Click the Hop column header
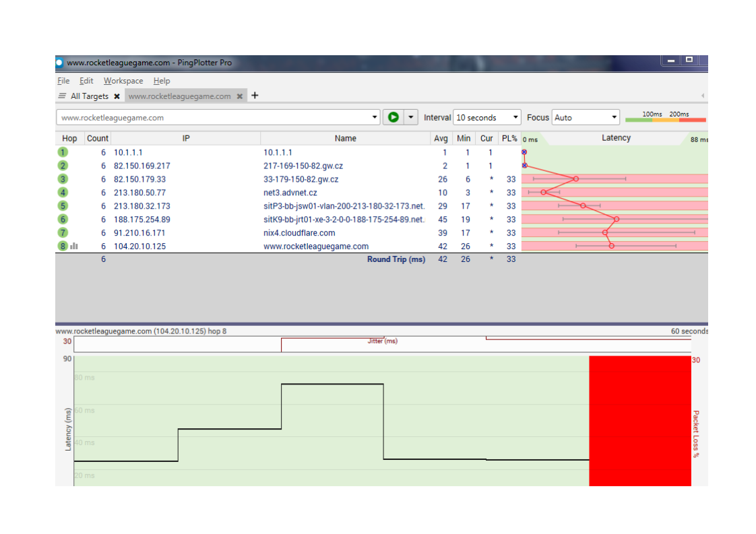756x534 pixels. click(x=69, y=138)
